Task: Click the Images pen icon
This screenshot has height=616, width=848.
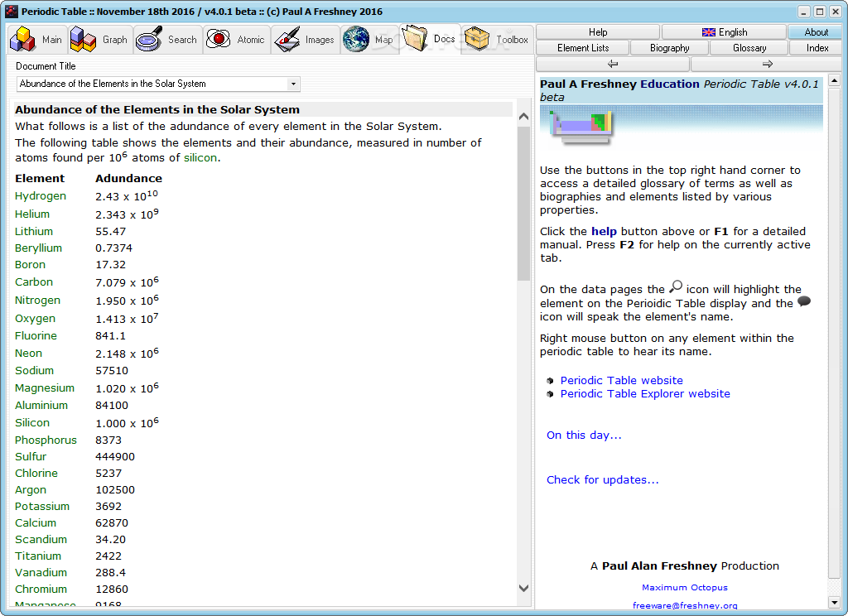Action: tap(287, 40)
